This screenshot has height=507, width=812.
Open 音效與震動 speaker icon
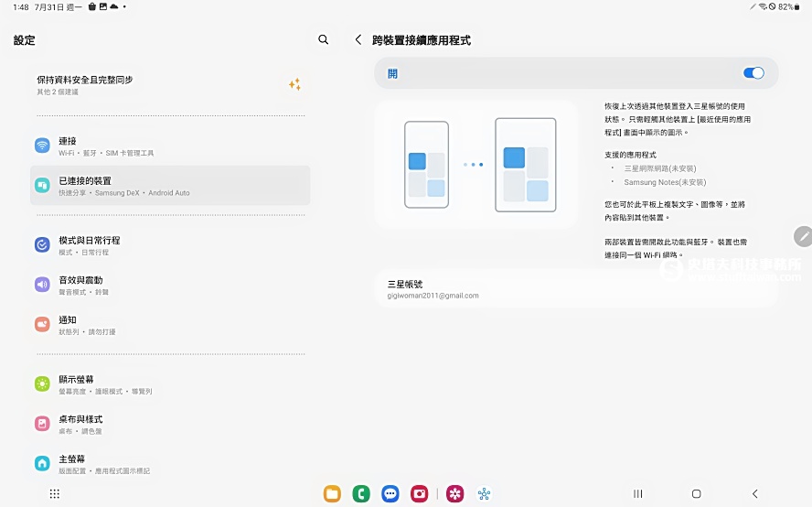click(x=42, y=285)
